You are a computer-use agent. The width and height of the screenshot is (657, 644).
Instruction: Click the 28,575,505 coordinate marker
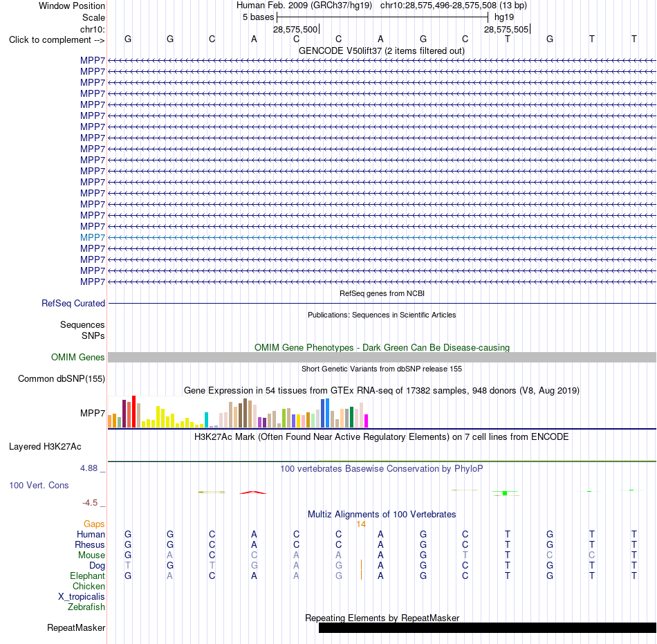[506, 29]
